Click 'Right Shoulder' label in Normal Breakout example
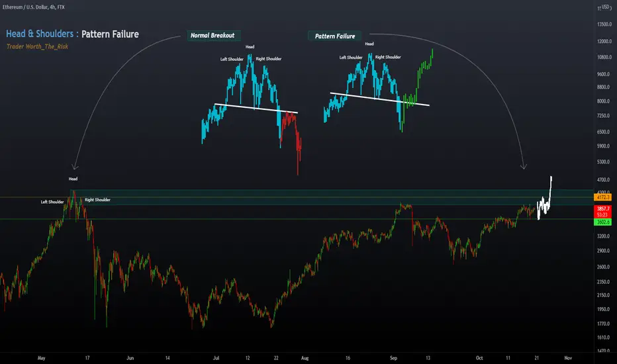 269,59
